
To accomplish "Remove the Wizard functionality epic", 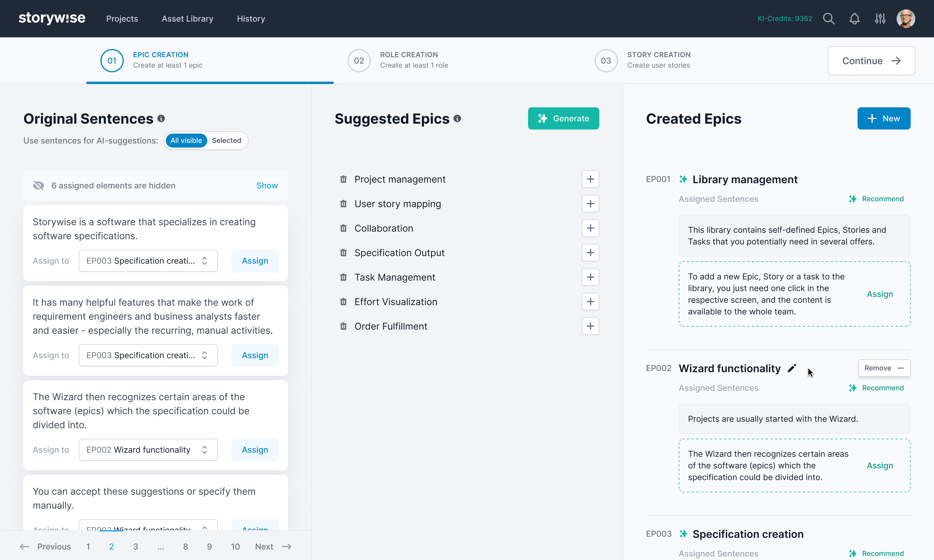I will pos(884,368).
